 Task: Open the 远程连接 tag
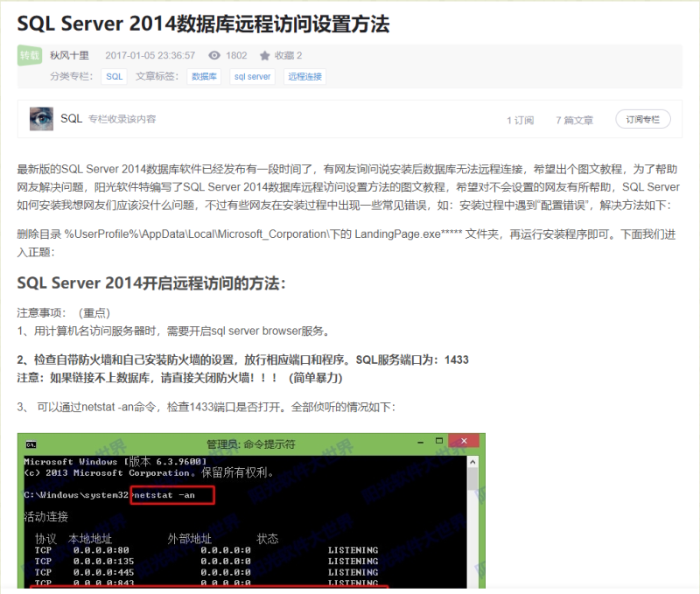coord(304,76)
